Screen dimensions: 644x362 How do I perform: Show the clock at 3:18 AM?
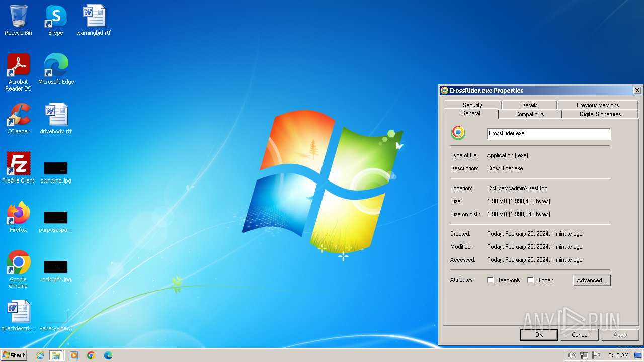pos(618,355)
